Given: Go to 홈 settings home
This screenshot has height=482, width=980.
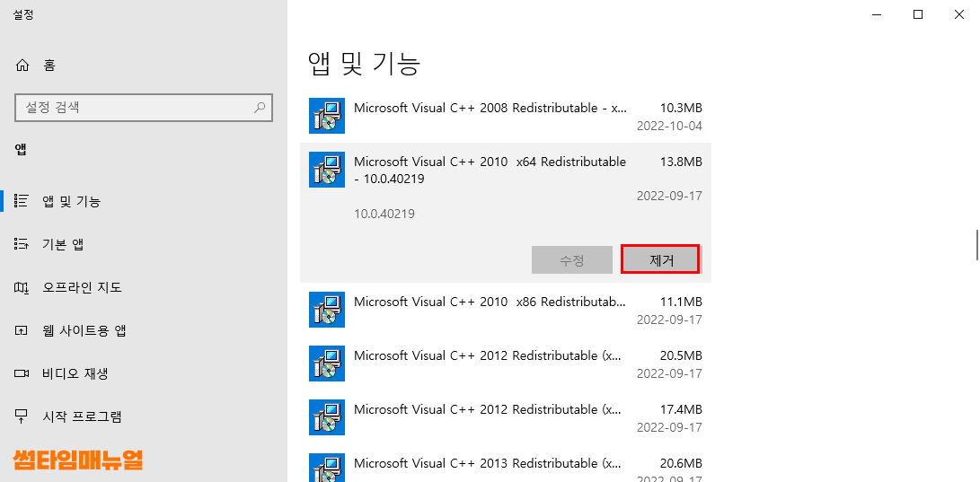Looking at the screenshot, I should point(144,65).
